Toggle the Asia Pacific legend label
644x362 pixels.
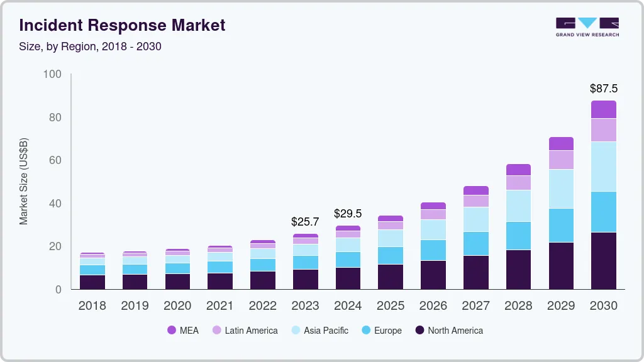[x=326, y=331]
